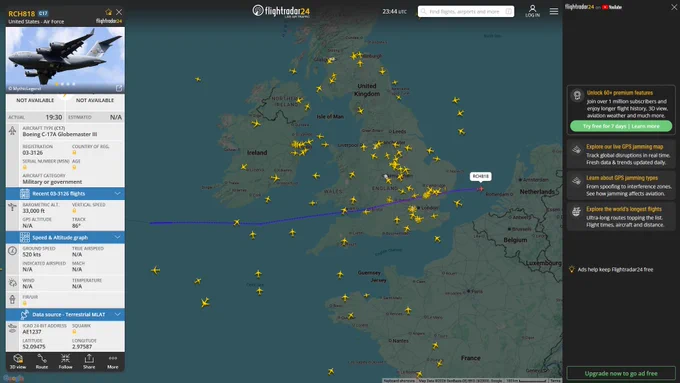Click the Flightradar24 on YouTube link
This screenshot has height=383, width=680.
(x=593, y=7)
